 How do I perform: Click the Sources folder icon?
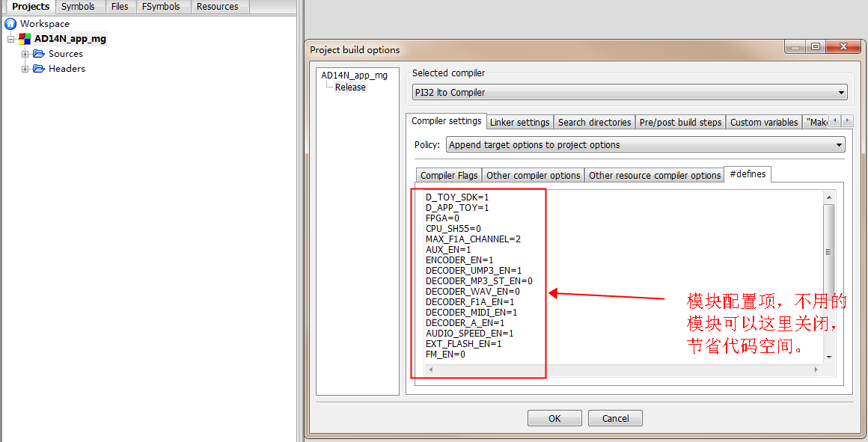(x=39, y=54)
